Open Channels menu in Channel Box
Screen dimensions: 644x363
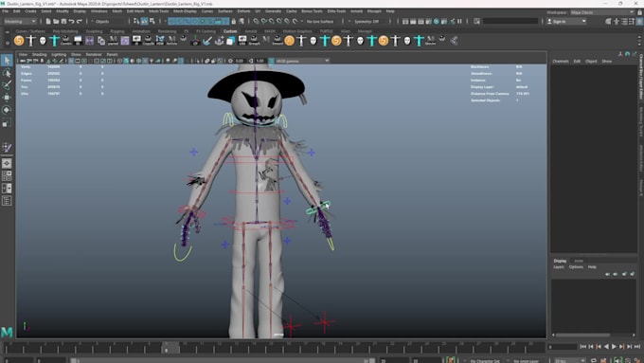tap(561, 62)
